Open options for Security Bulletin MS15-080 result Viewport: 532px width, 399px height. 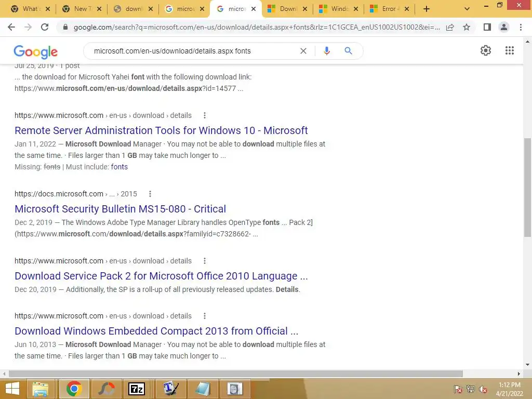150,194
